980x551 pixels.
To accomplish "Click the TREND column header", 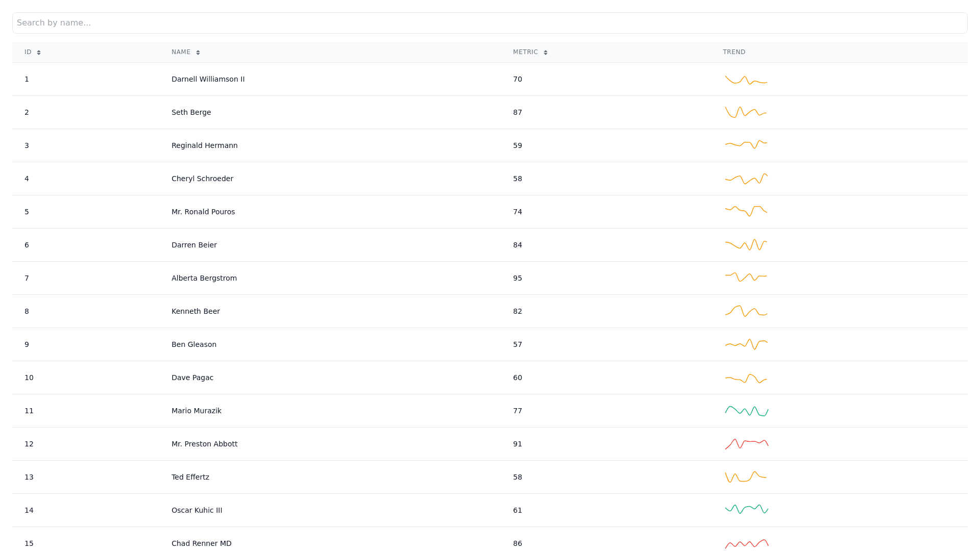I will pyautogui.click(x=734, y=52).
